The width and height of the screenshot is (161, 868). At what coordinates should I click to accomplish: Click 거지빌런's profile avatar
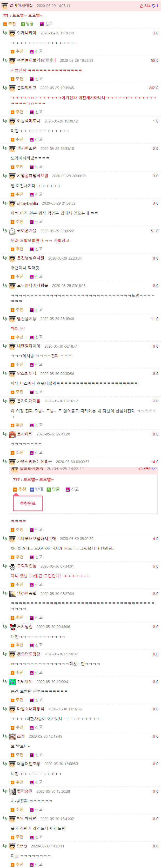coord(12,627)
